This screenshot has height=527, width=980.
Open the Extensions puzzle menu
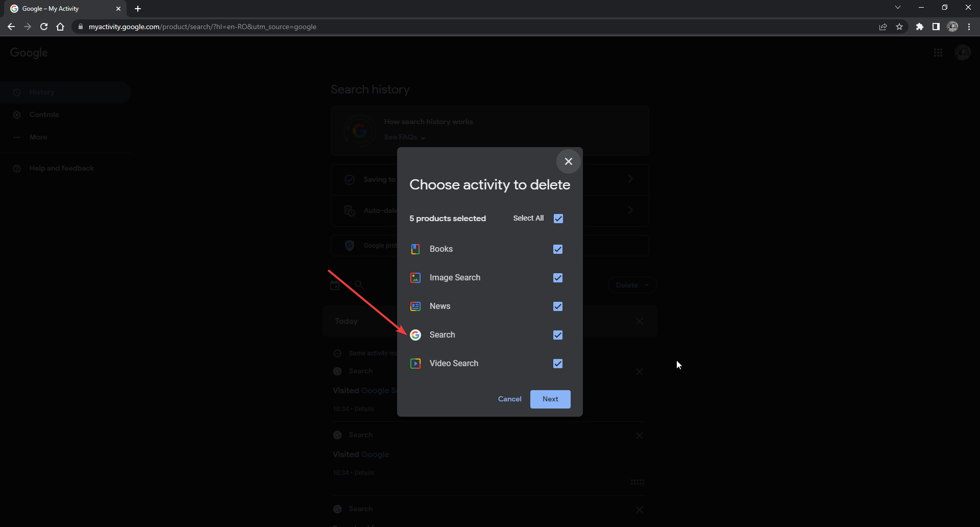pos(919,27)
